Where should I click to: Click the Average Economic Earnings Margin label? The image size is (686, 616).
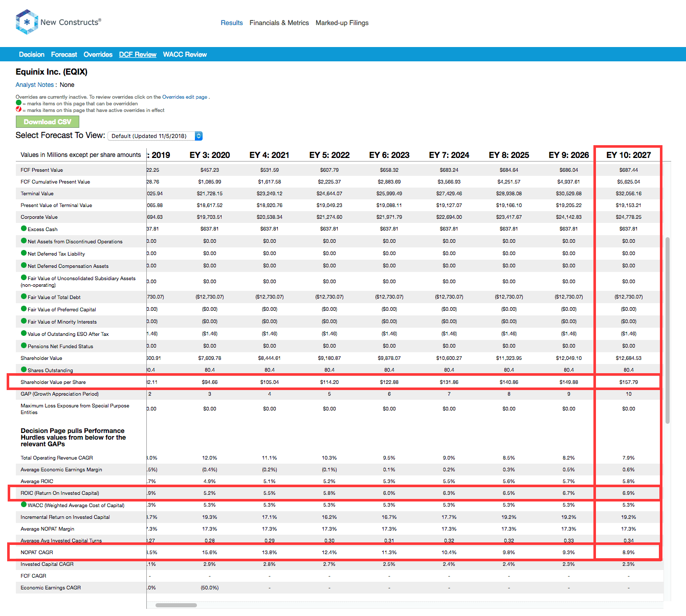(x=61, y=469)
